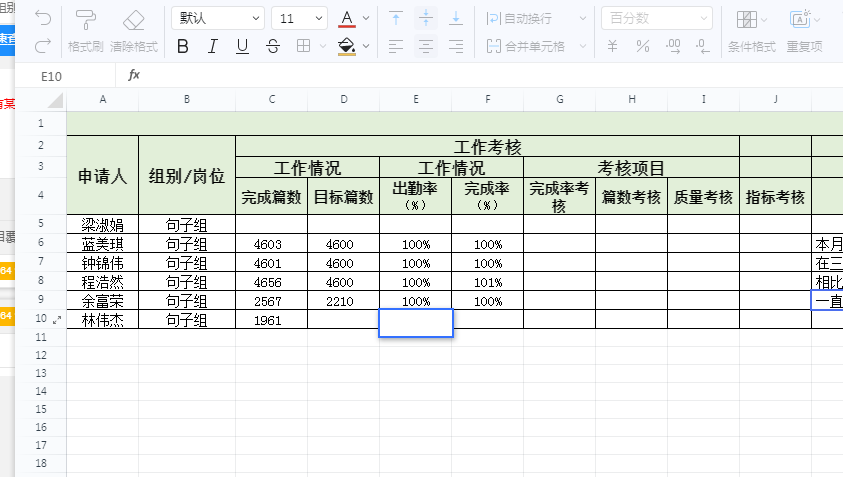843x477 pixels.
Task: Align text right
Action: pyautogui.click(x=456, y=47)
